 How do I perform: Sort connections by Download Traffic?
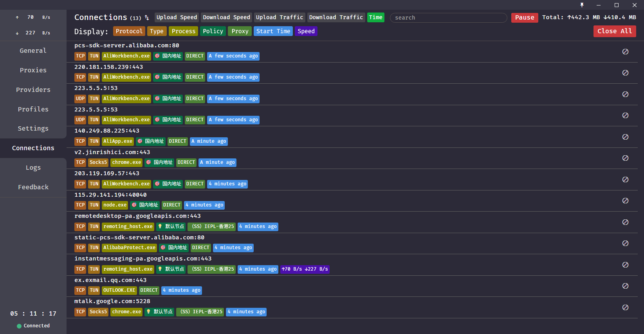point(336,17)
